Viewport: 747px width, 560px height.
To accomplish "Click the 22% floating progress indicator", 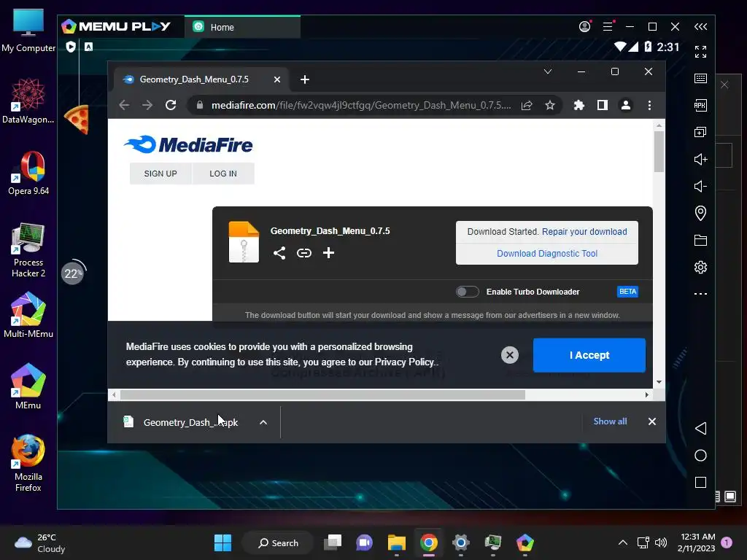I will tap(73, 273).
